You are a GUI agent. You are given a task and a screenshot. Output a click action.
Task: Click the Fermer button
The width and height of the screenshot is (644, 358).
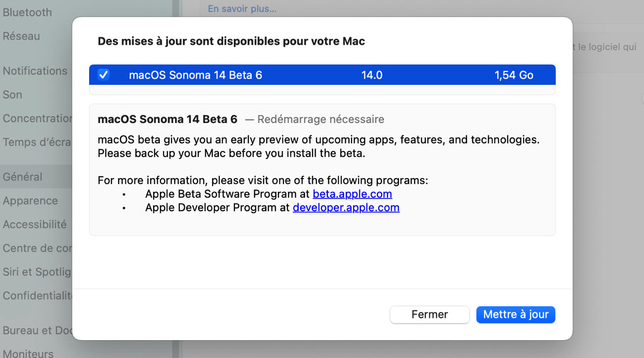(x=429, y=314)
